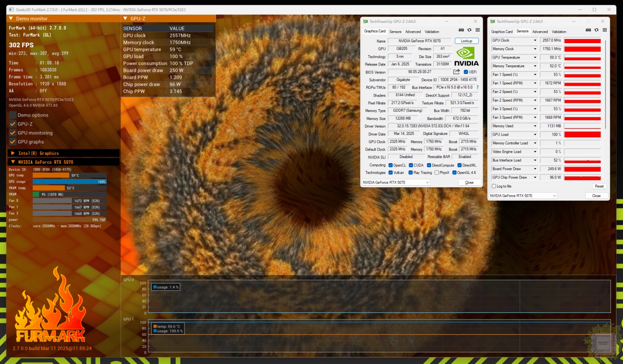Toggle the DirectCompute checkbox
The height and width of the screenshot is (364, 623).
pos(429,165)
